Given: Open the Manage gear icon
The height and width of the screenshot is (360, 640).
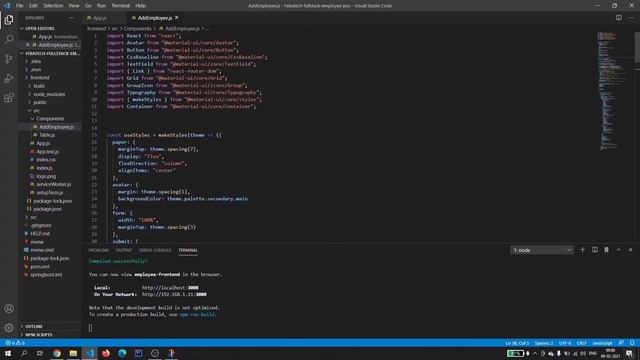Looking at the screenshot, I should (x=9, y=328).
